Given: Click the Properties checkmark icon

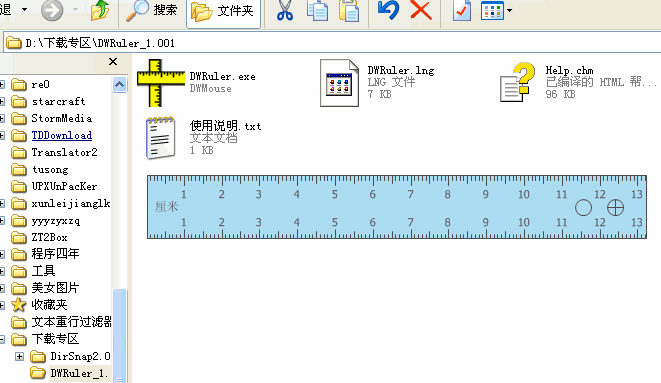Looking at the screenshot, I should coord(462,10).
